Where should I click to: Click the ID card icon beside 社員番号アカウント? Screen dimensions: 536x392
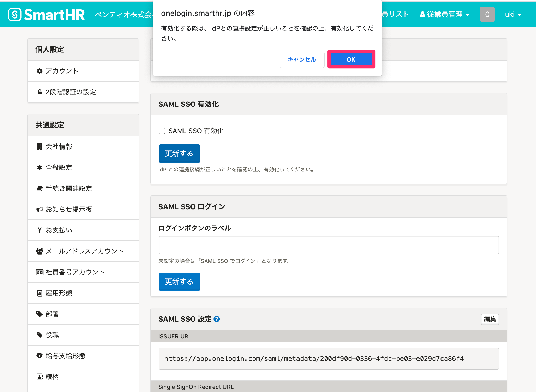39,272
